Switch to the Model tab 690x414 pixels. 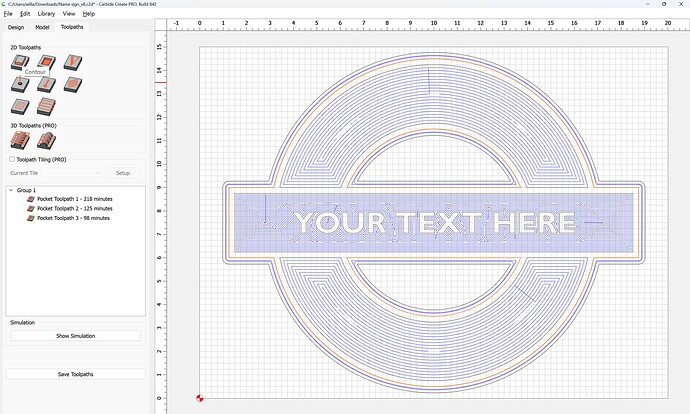(42, 27)
